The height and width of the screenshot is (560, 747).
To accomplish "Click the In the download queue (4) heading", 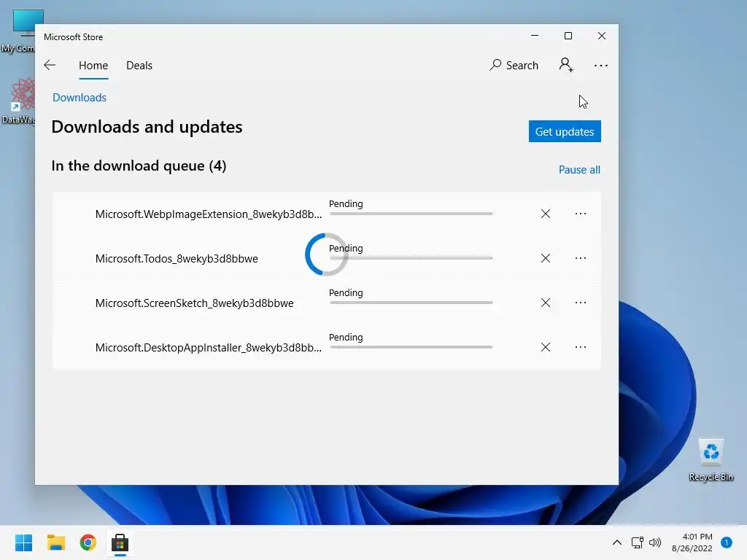I will coord(139,166).
